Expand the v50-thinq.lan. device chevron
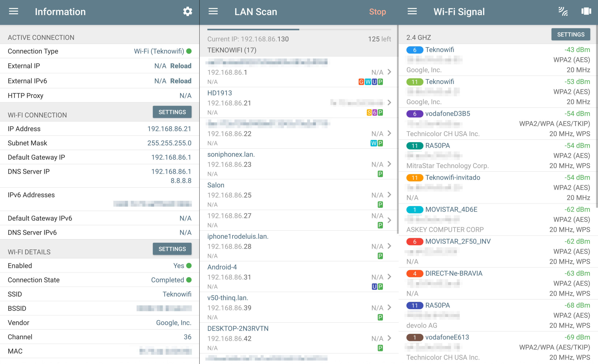 click(x=389, y=307)
